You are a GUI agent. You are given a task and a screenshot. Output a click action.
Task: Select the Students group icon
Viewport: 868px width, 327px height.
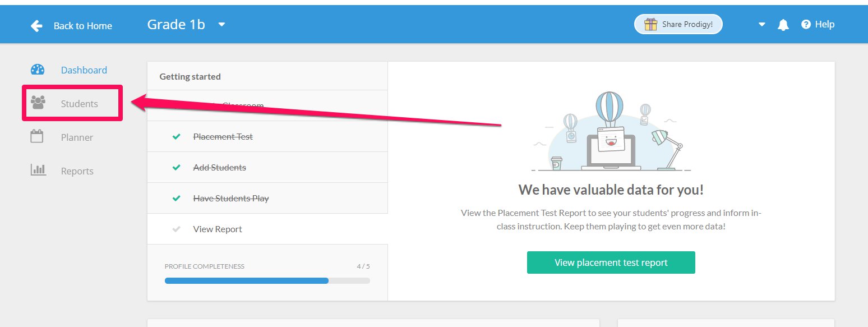(x=38, y=103)
